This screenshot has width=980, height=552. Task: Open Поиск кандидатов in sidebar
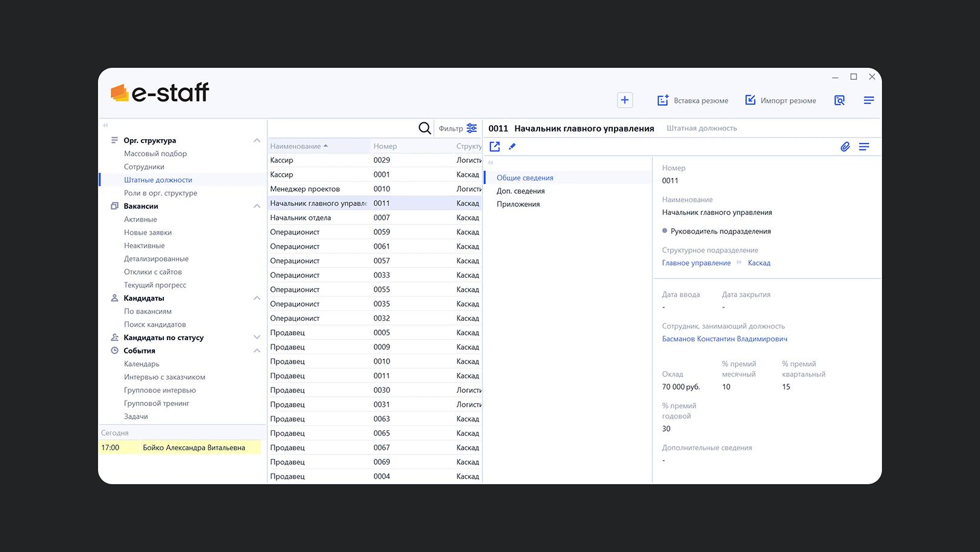click(x=155, y=324)
